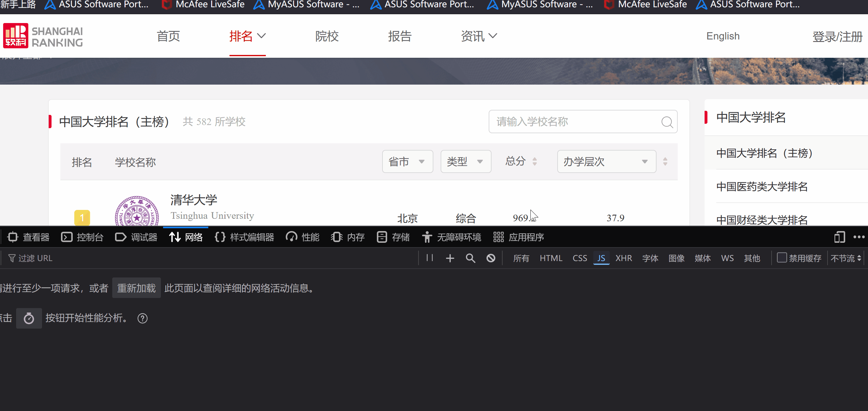Open the 不节流 throttling dropdown
868x411 pixels.
846,258
